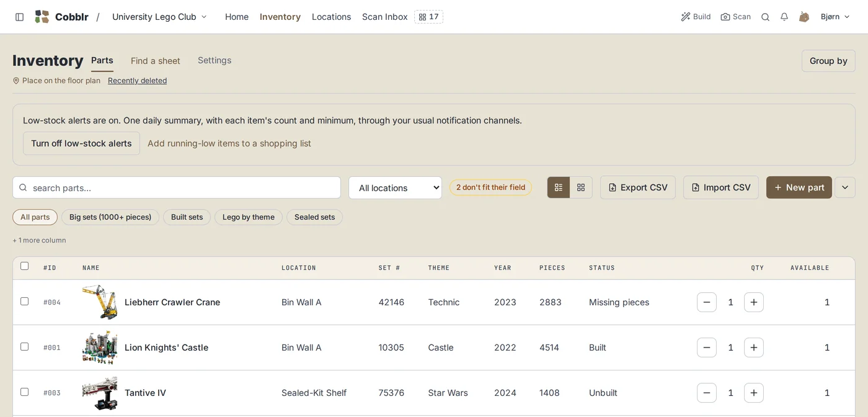Open Scan Inbox count badge 17
Viewport: 868px width, 417px height.
coord(428,17)
